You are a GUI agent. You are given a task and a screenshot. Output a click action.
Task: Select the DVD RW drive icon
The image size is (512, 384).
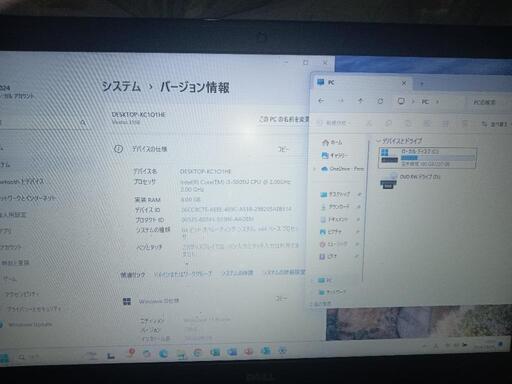388,181
